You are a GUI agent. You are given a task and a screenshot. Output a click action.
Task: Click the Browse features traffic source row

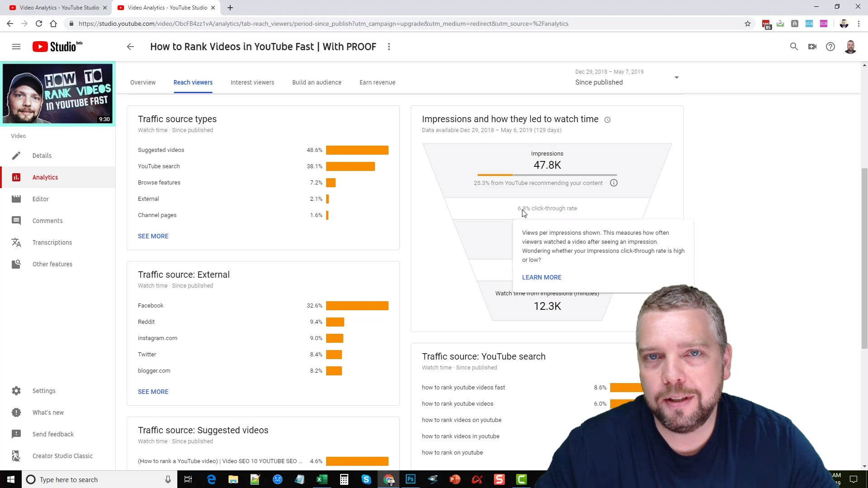263,183
